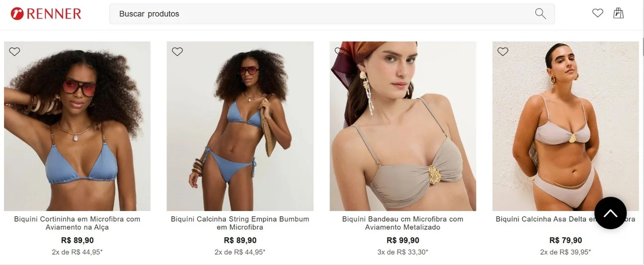Select the beige Asa Delta bikini photo
This screenshot has width=644, height=265.
pos(566,126)
